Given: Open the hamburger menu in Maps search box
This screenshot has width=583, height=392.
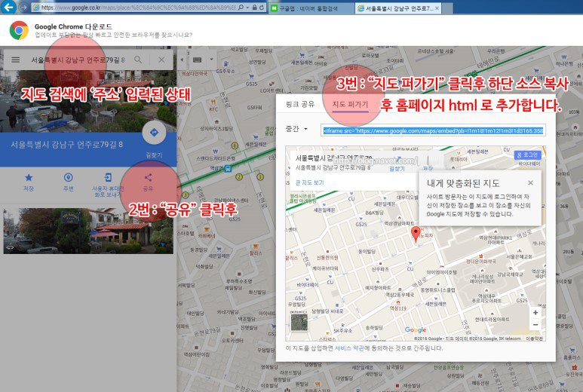Looking at the screenshot, I should 15,60.
